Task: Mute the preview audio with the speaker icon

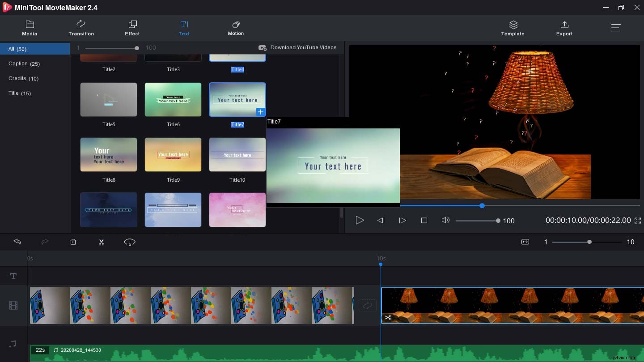Action: 445,220
